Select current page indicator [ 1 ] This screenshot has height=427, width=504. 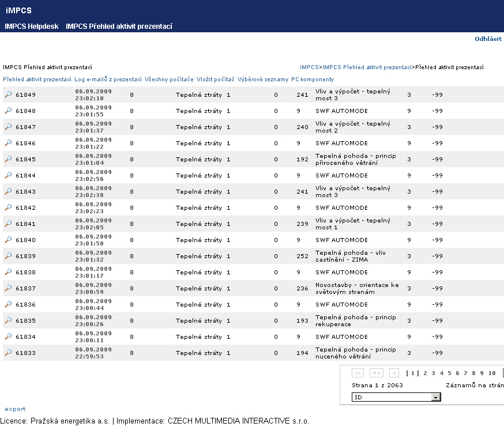tap(412, 373)
